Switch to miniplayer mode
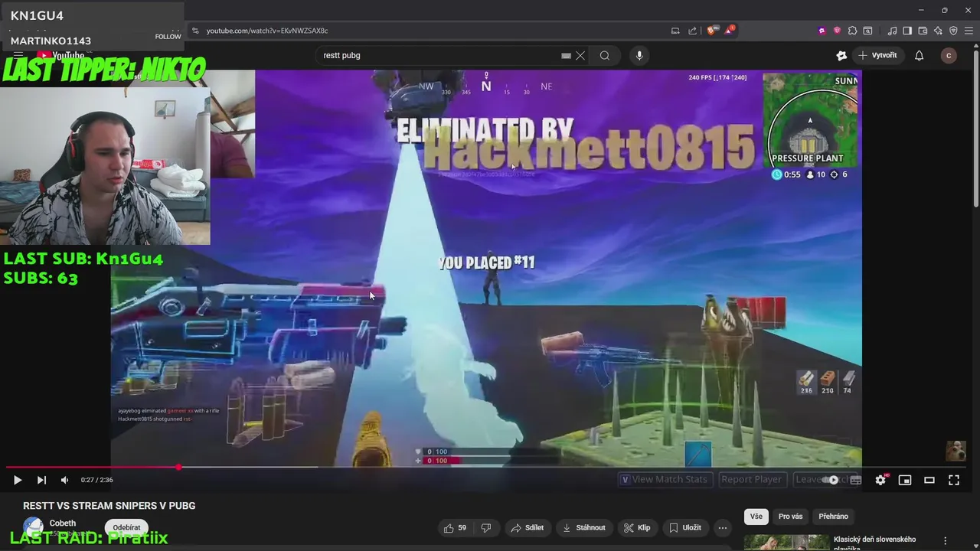 click(x=905, y=480)
